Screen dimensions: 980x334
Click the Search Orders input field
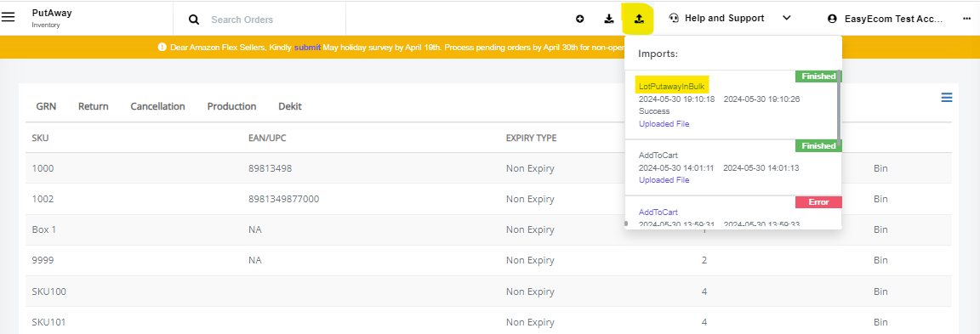click(275, 20)
